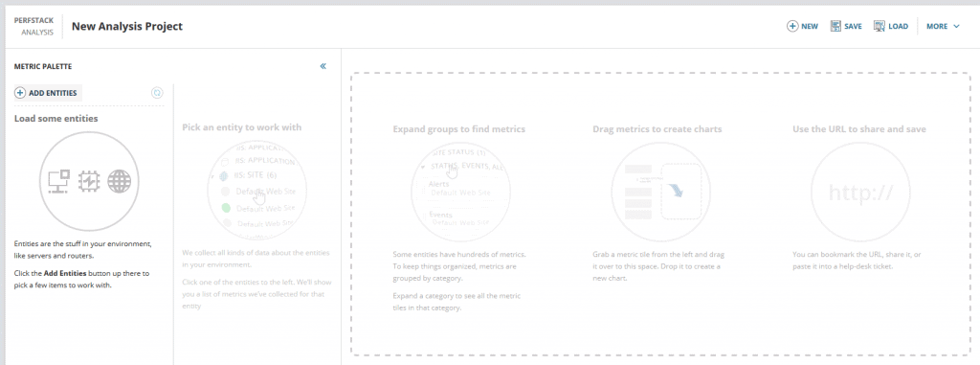The image size is (980, 365).
Task: Click the Pick an entity heading
Action: tap(242, 127)
